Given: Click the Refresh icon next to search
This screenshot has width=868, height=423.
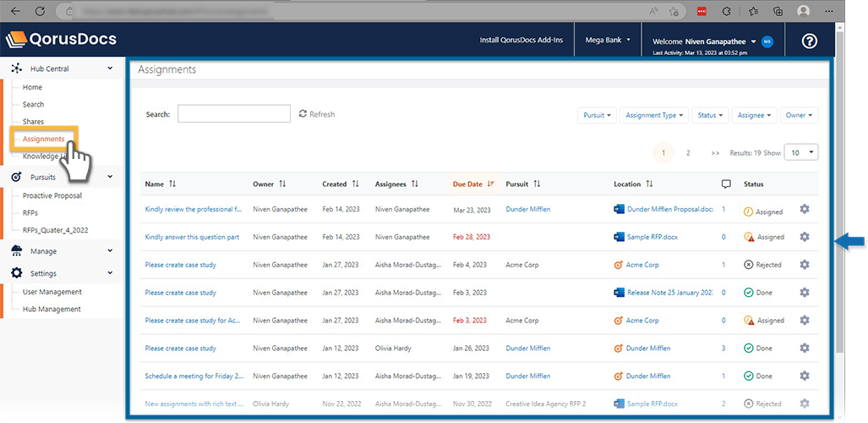Looking at the screenshot, I should 303,114.
